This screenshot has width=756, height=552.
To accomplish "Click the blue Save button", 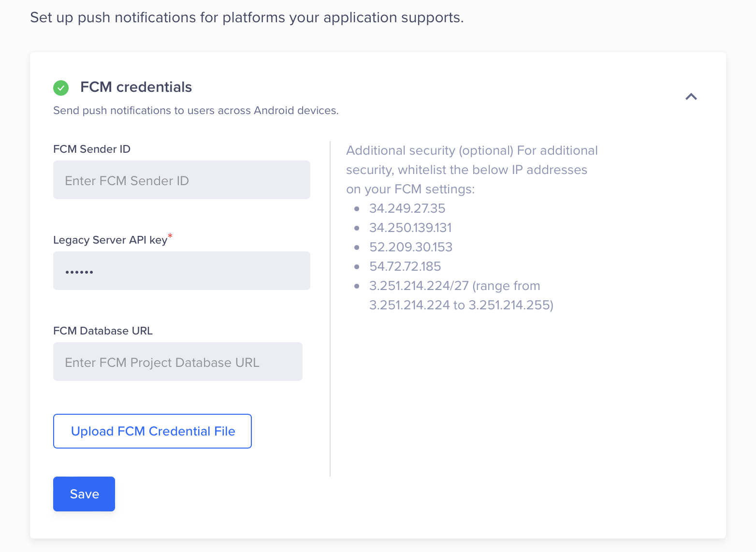I will pyautogui.click(x=84, y=494).
